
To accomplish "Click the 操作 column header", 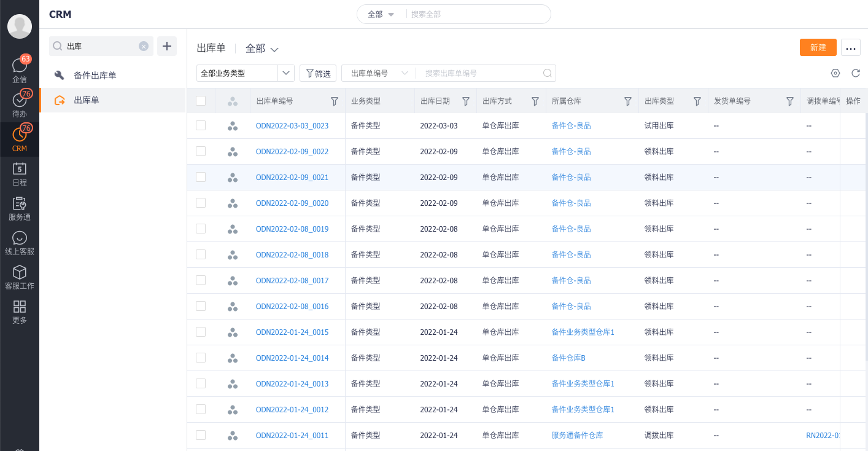I will click(x=853, y=101).
